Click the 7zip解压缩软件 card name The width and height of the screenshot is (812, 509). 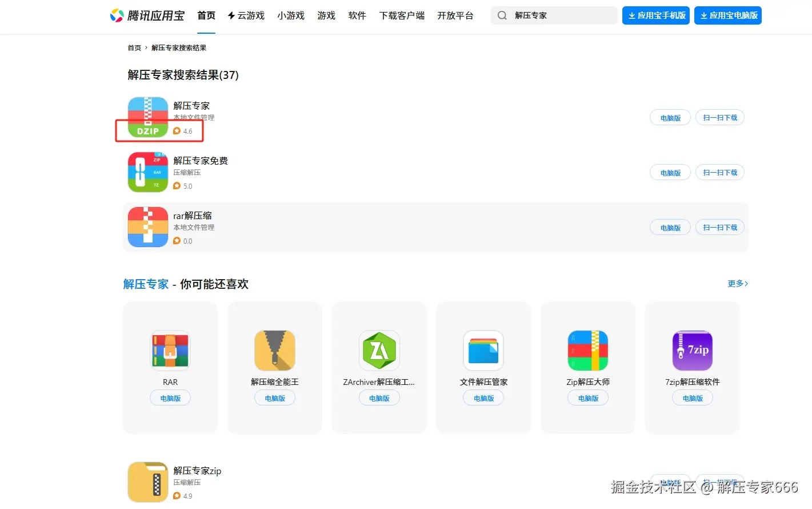(x=693, y=382)
